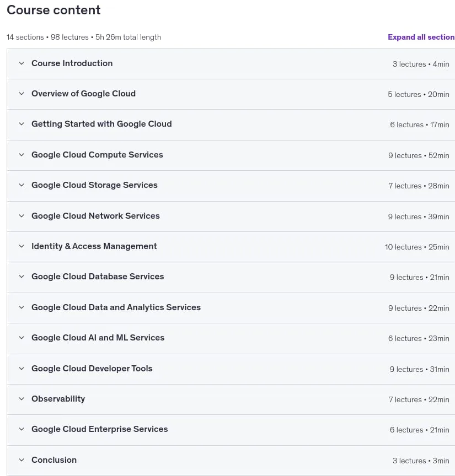Image resolution: width=455 pixels, height=476 pixels.
Task: Expand Identity & Access Management chevron
Action: tap(22, 246)
